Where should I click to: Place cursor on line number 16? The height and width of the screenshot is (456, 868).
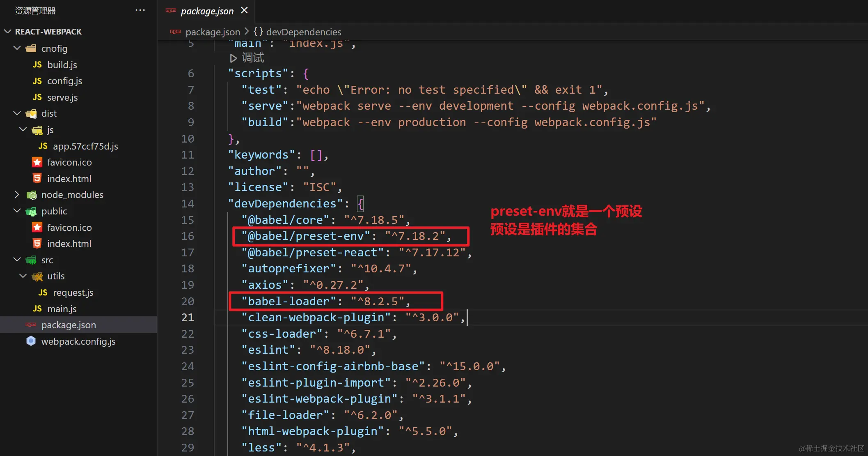188,236
